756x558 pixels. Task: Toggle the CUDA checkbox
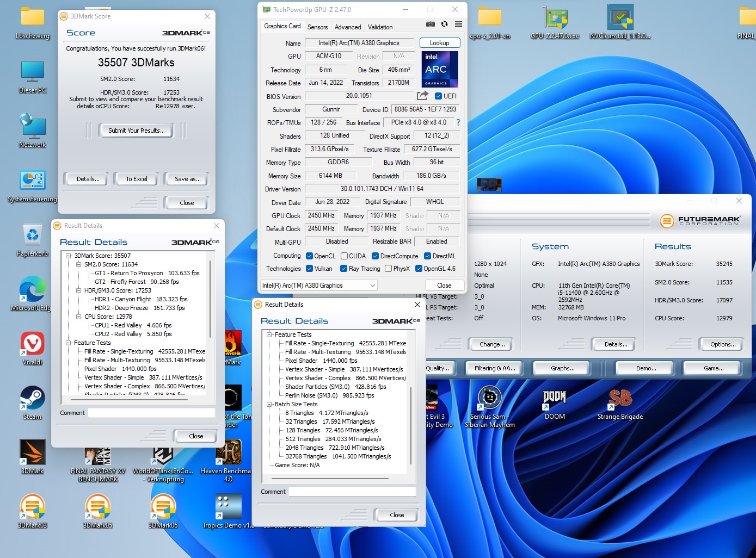pyautogui.click(x=344, y=256)
